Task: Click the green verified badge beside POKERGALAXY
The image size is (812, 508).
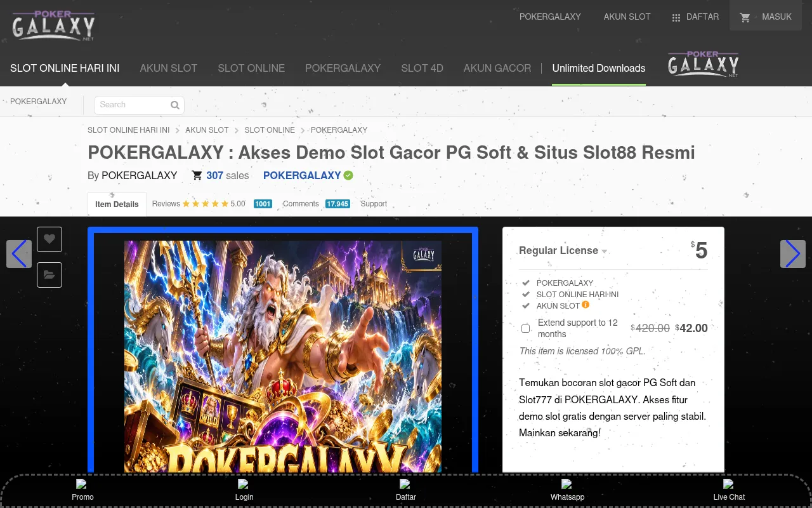Action: [348, 175]
